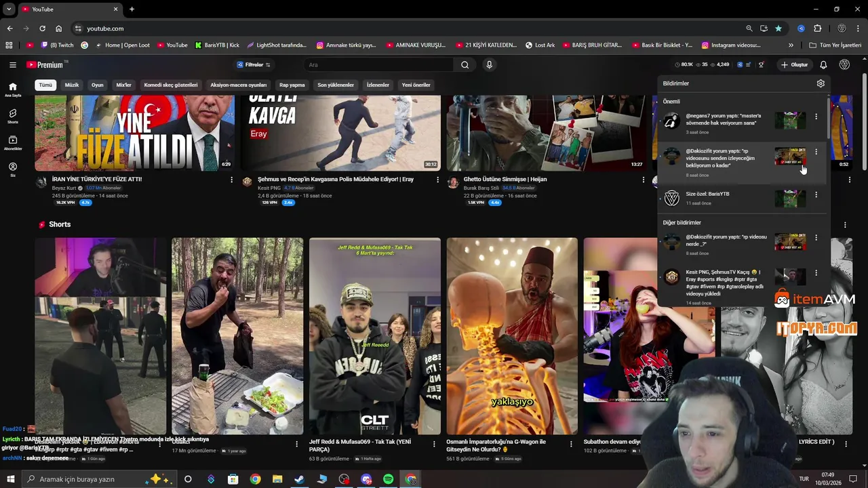Open more options for Şehmus ve Recep'in video

point(437,180)
